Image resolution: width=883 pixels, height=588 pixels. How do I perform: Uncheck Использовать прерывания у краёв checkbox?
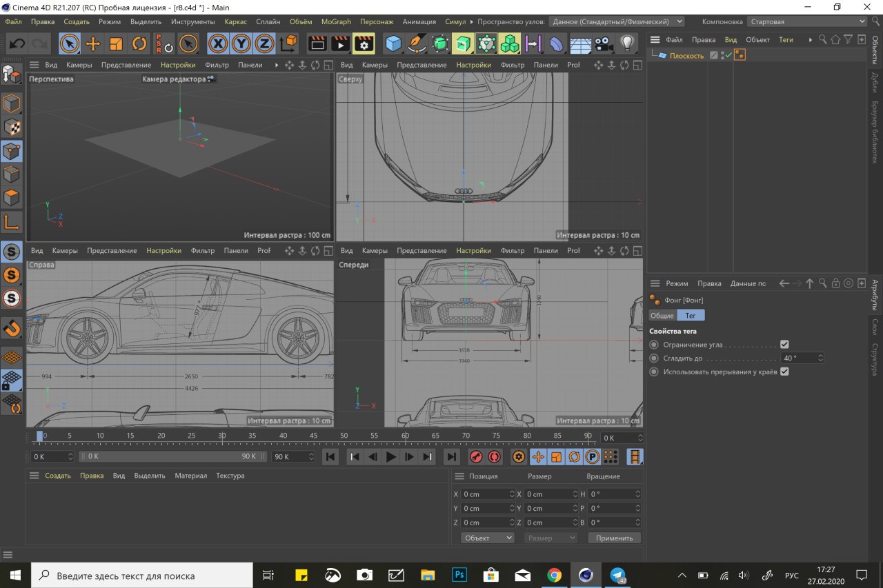784,372
